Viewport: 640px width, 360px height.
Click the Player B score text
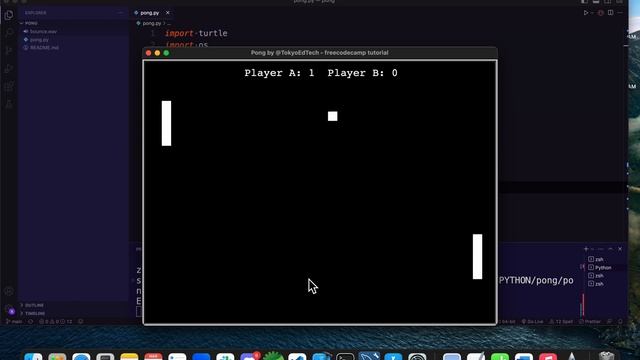[x=362, y=73]
